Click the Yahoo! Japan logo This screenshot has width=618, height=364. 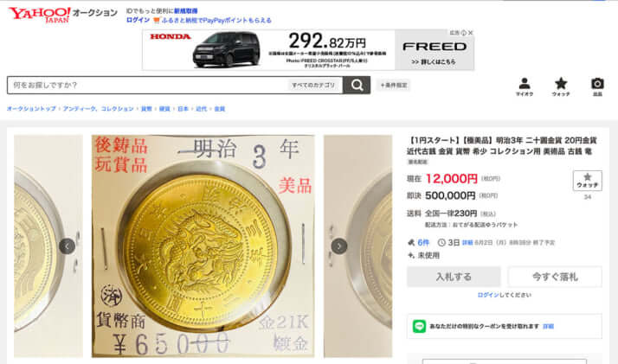pos(40,15)
